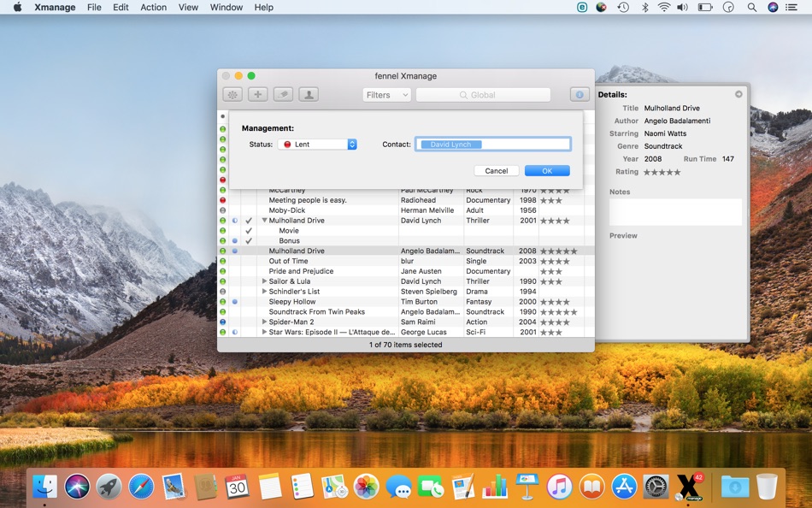Open the Window menu
The height and width of the screenshot is (508, 812).
227,7
